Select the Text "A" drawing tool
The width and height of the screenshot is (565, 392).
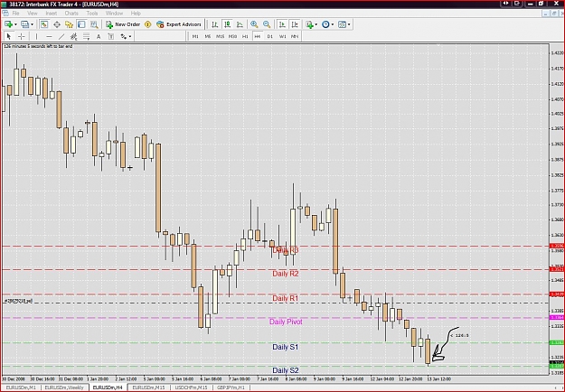point(99,36)
